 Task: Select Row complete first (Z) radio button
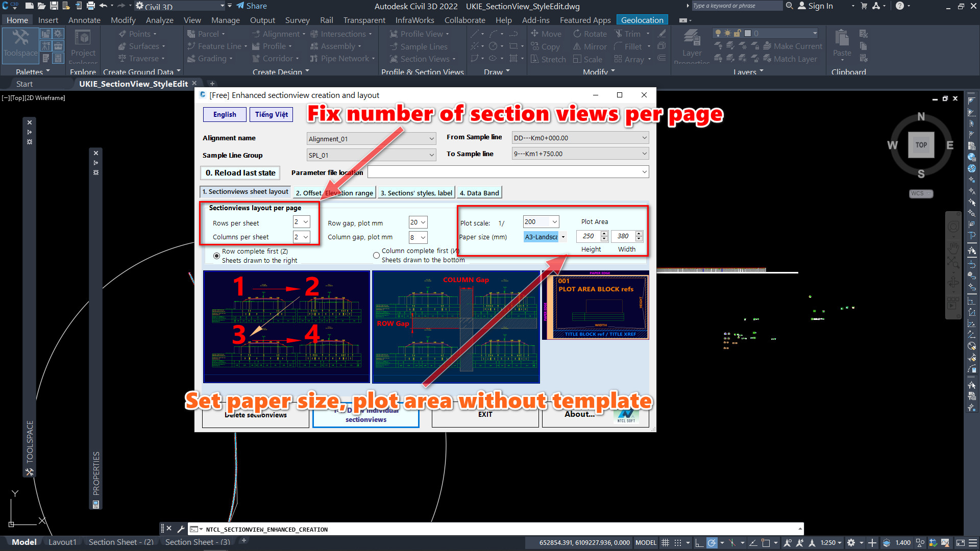point(217,256)
